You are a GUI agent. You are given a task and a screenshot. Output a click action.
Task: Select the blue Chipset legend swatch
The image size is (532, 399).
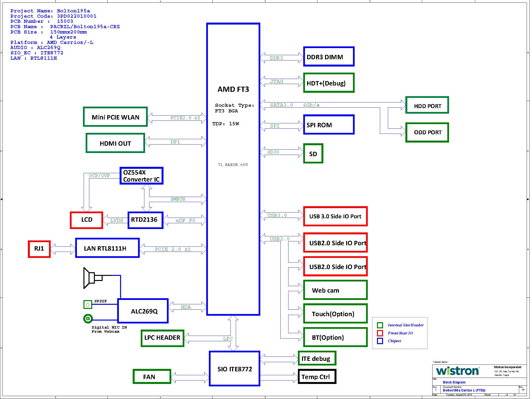pyautogui.click(x=380, y=341)
